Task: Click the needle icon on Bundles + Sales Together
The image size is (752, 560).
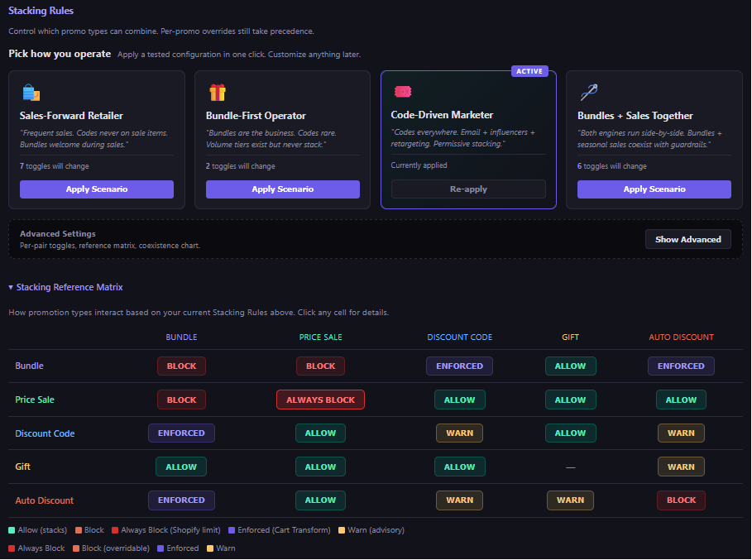Action: click(x=589, y=92)
